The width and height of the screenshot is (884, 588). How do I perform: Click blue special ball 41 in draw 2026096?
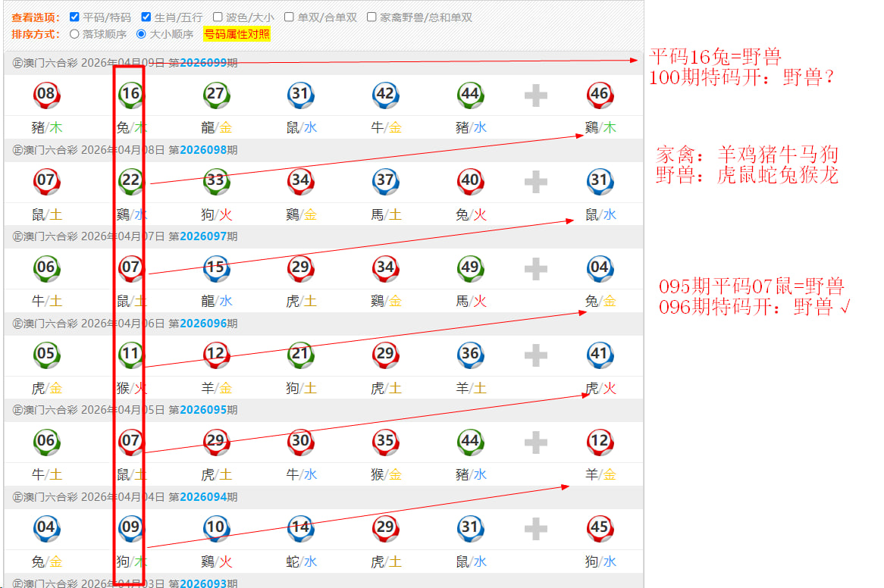coord(600,354)
